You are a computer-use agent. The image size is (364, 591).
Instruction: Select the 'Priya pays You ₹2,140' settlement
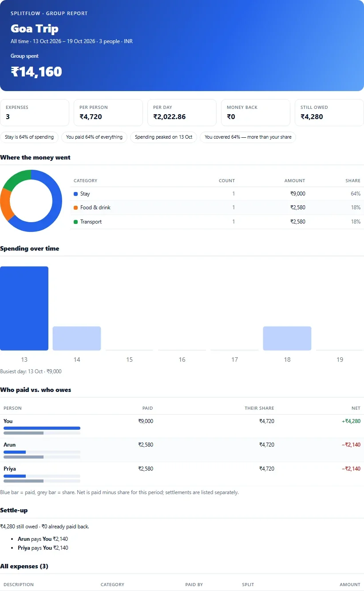(43, 548)
